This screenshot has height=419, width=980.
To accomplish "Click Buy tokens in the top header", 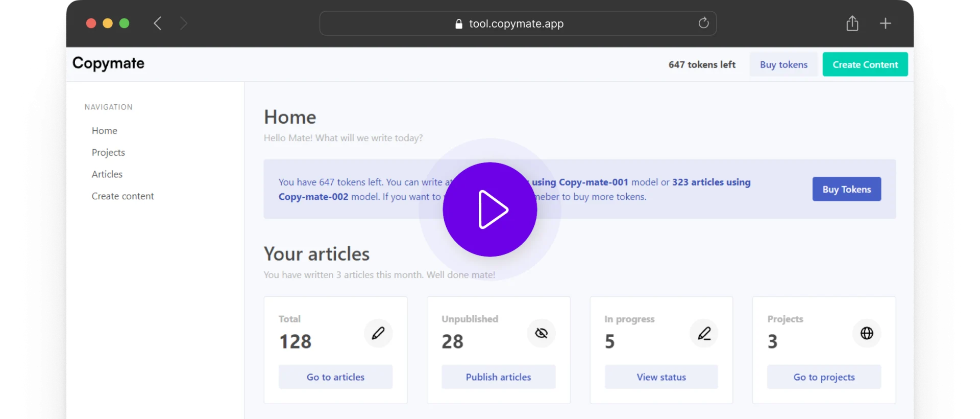I will click(783, 64).
